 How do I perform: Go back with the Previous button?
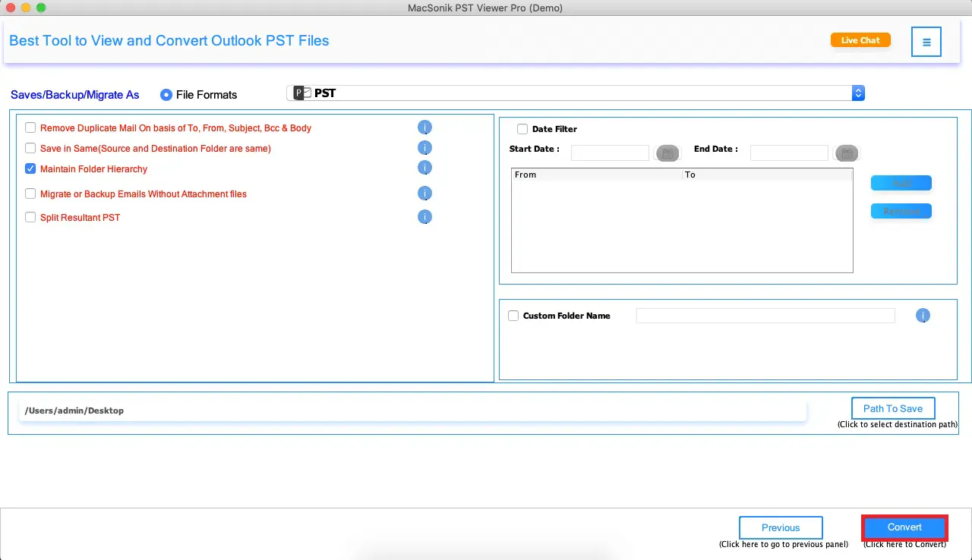click(781, 527)
